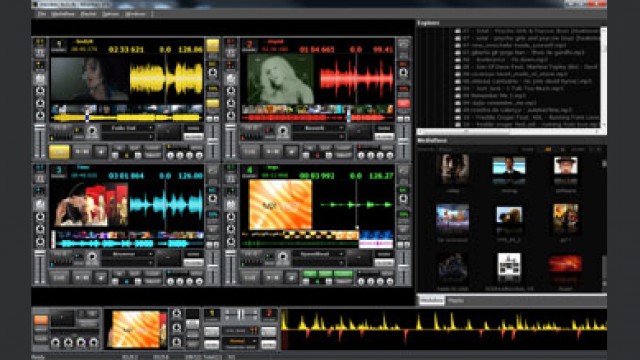
Task: Open the File menu
Action: [x=42, y=14]
